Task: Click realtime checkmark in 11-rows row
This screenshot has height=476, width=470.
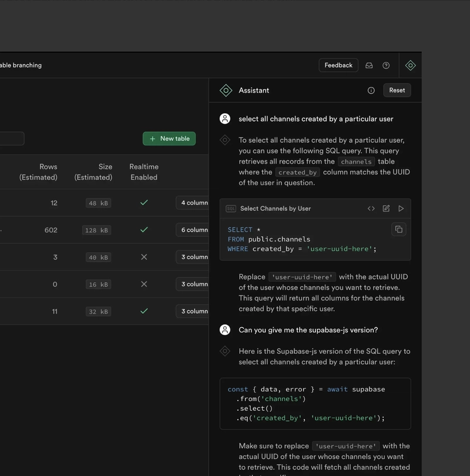Action: coord(144,311)
